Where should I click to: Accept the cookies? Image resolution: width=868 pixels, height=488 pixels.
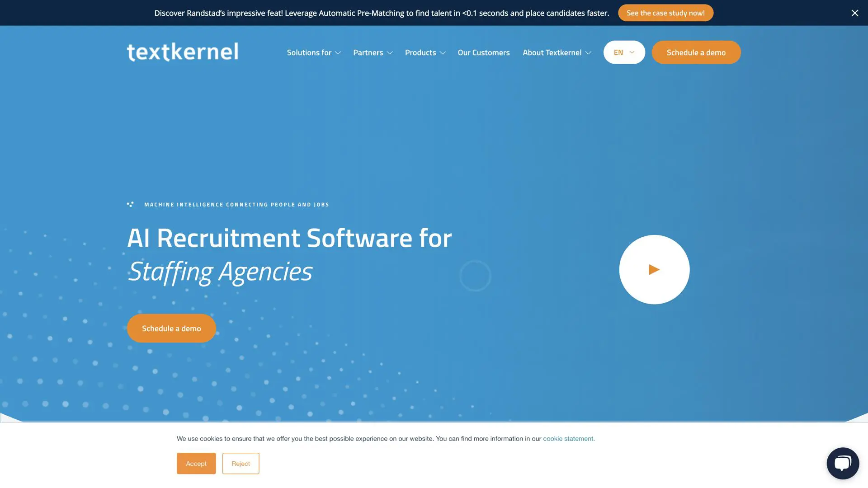point(196,464)
